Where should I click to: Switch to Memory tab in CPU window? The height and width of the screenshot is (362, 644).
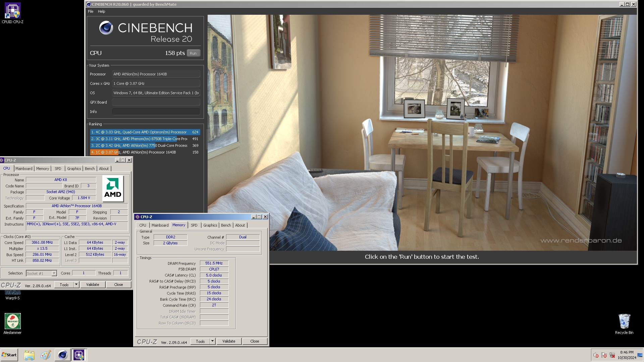tap(43, 169)
